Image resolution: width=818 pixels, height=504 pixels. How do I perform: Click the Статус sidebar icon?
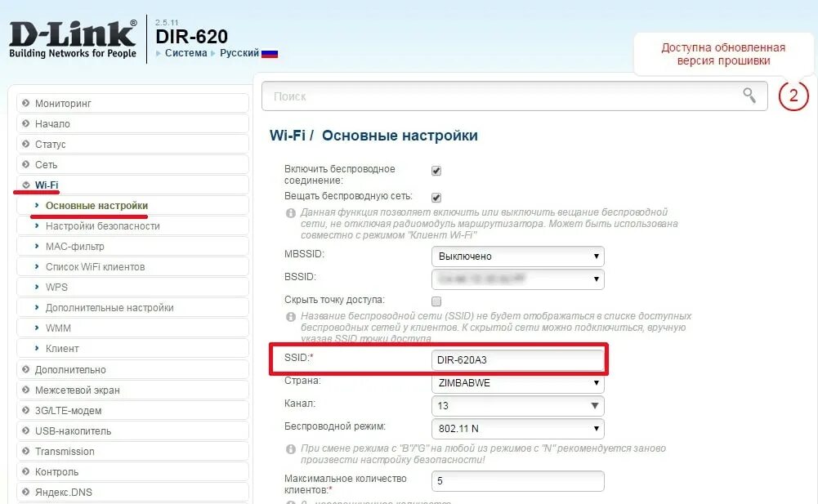click(x=28, y=144)
